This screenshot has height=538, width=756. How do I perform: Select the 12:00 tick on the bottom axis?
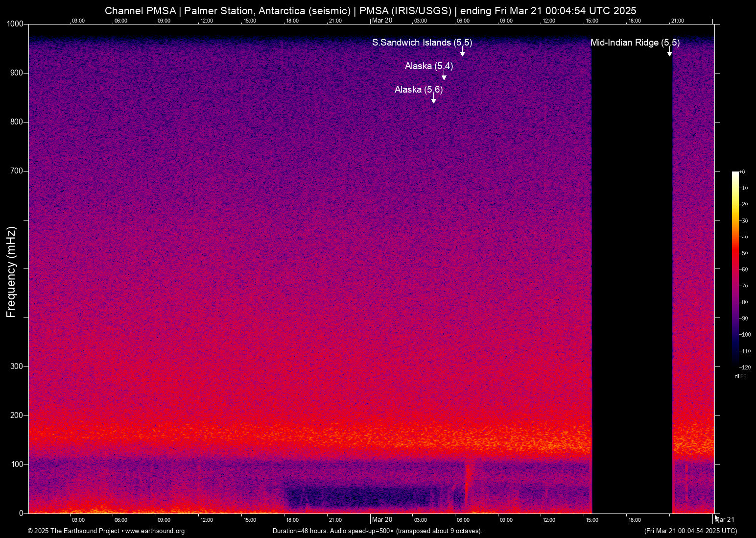[x=207, y=520]
